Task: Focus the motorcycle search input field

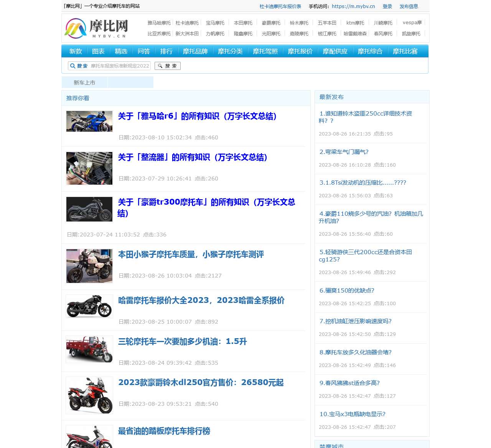Action: point(120,66)
